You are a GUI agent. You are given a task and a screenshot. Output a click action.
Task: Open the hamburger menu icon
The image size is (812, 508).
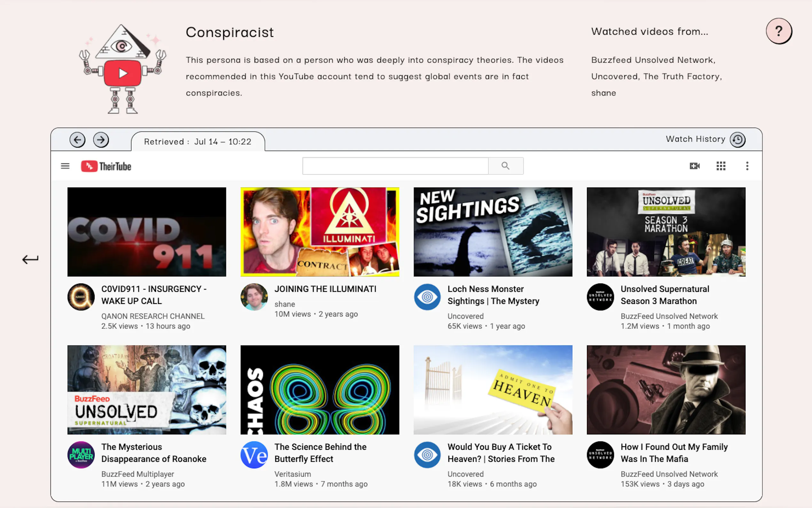[x=65, y=166]
